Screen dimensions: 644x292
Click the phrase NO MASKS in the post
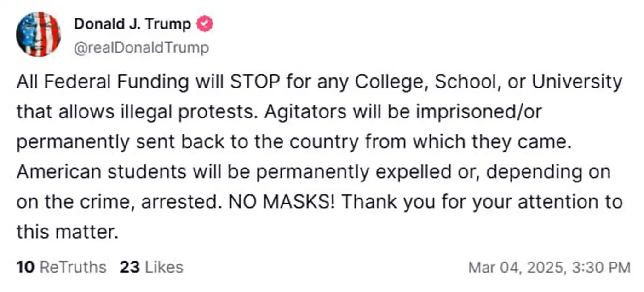coord(279,201)
